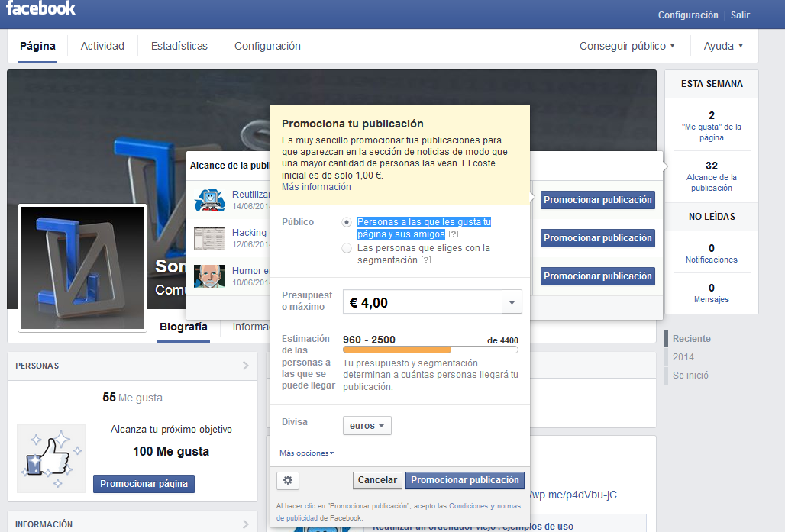Open the page Configuración tab

pos(267,46)
